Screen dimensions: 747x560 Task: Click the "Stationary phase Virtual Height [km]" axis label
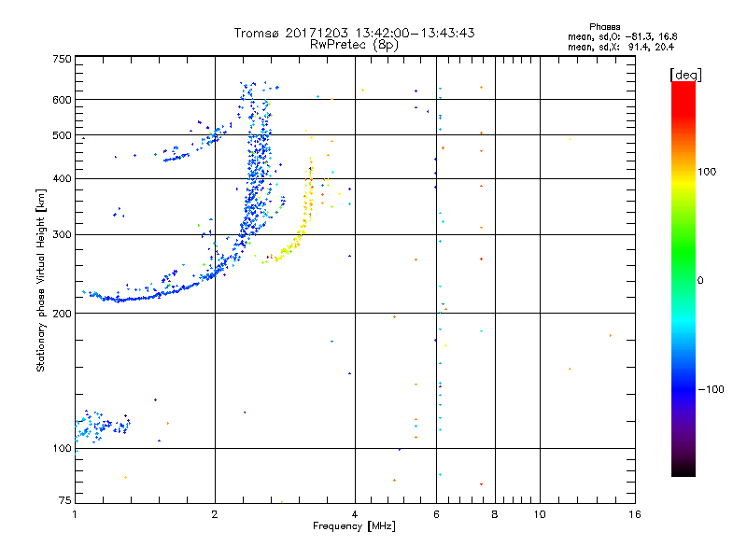[x=41, y=280]
